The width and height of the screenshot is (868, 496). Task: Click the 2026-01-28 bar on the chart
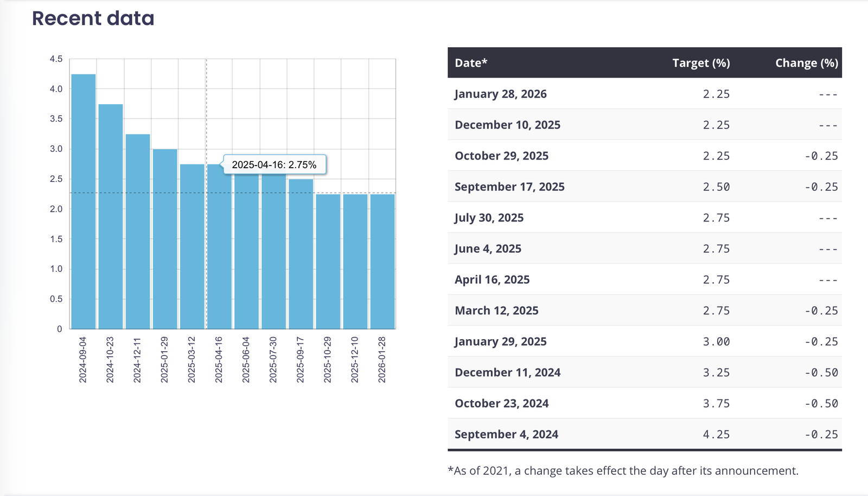[x=382, y=261]
